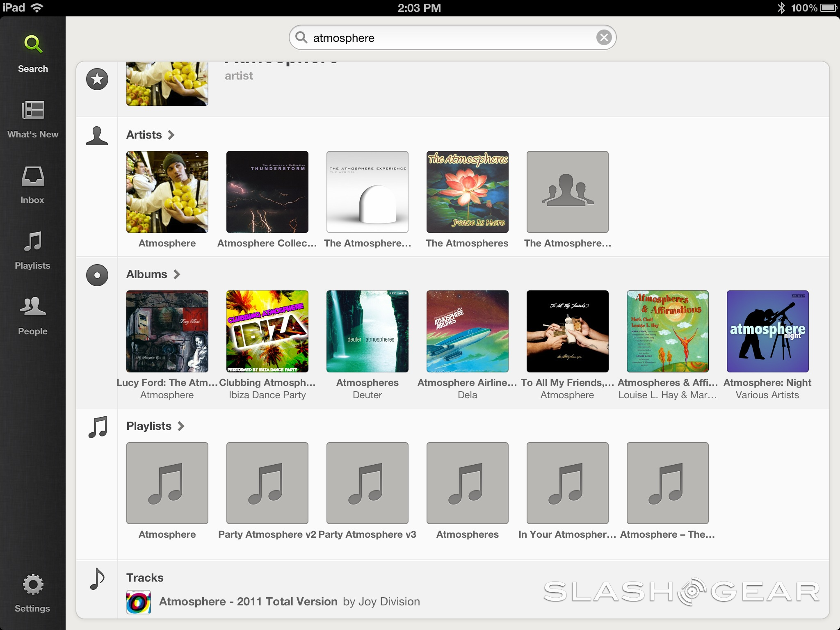Clear the search field text
Image resolution: width=840 pixels, height=630 pixels.
click(604, 38)
